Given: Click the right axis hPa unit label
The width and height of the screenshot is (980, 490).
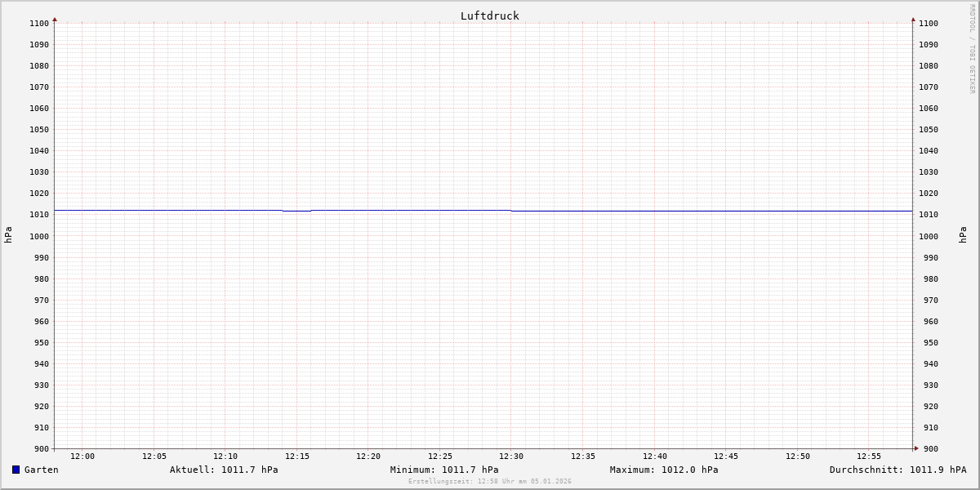Looking at the screenshot, I should [963, 235].
